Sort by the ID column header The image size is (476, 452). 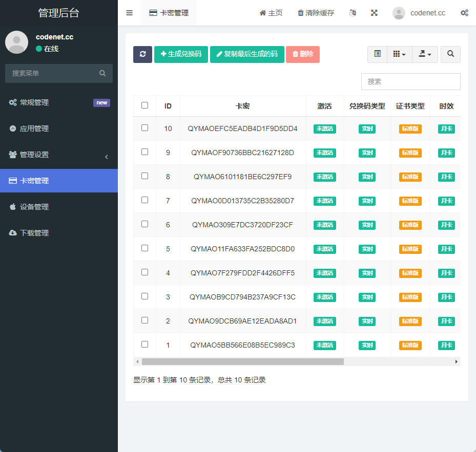(168, 106)
